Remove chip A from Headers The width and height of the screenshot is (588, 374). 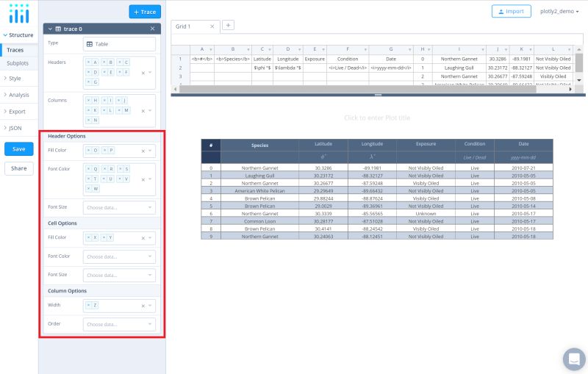click(x=88, y=62)
